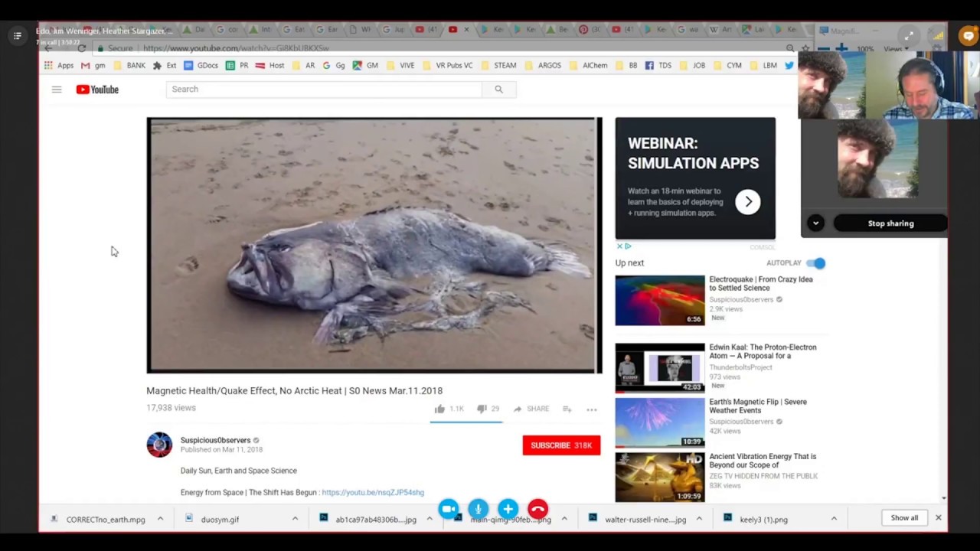980x551 pixels.
Task: Click the AdChoices icon under the ad
Action: [627, 246]
